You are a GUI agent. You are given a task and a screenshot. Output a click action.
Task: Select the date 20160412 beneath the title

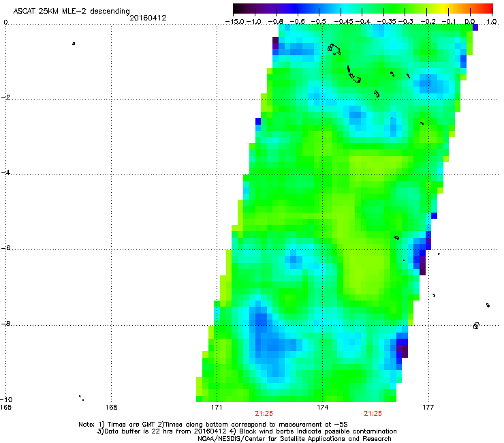[x=148, y=18]
